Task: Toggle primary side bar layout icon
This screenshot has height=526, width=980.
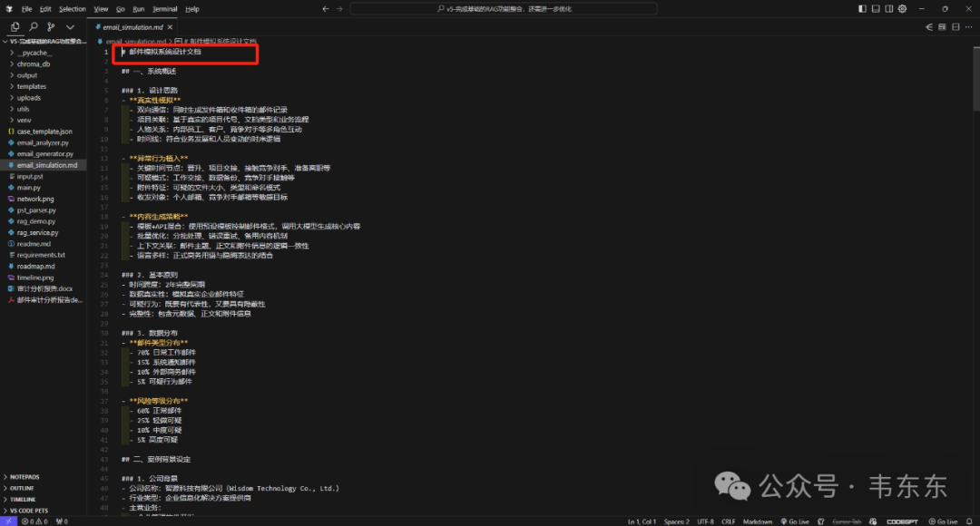Action: tap(862, 9)
